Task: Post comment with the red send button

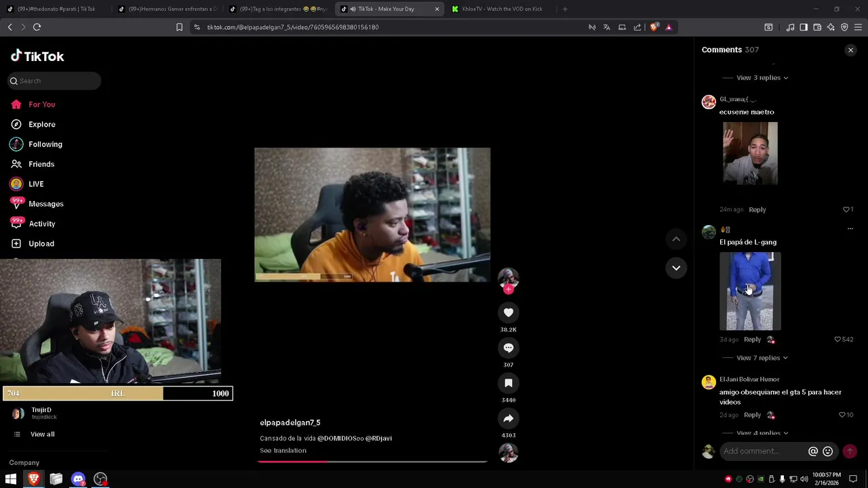Action: pos(850,451)
